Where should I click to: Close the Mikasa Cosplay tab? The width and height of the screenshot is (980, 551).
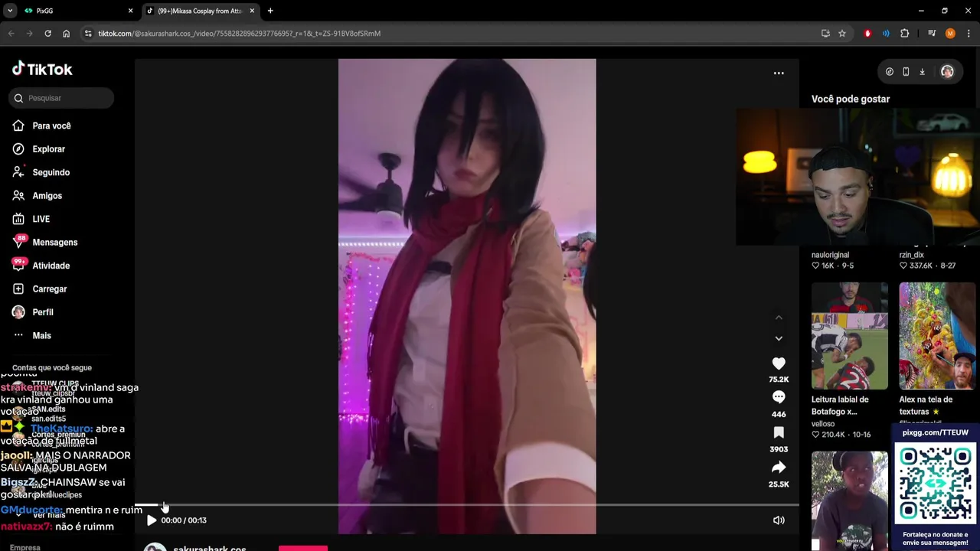[252, 11]
